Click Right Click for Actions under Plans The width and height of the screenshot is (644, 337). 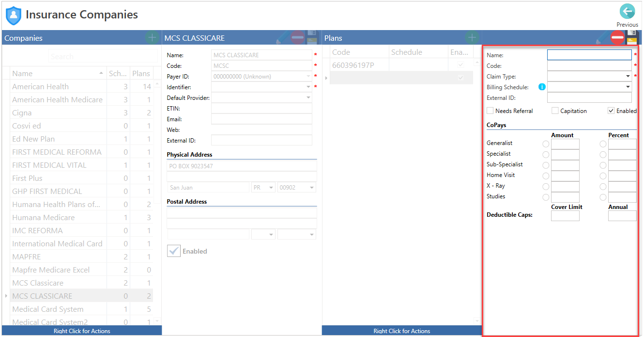[x=402, y=331]
